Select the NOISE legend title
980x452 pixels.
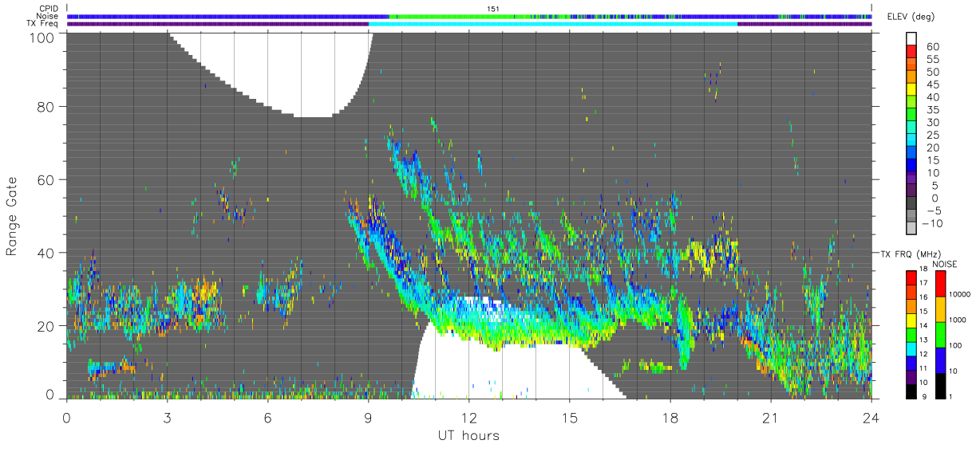tap(945, 263)
